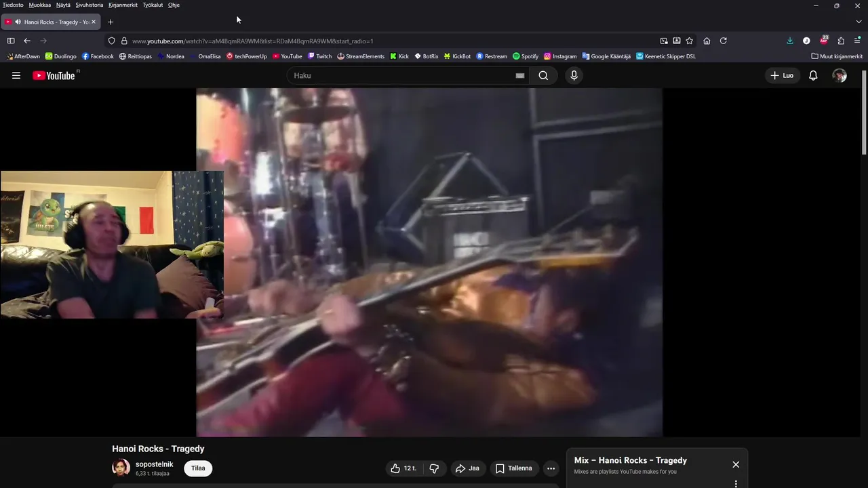View site security padlock details

124,41
